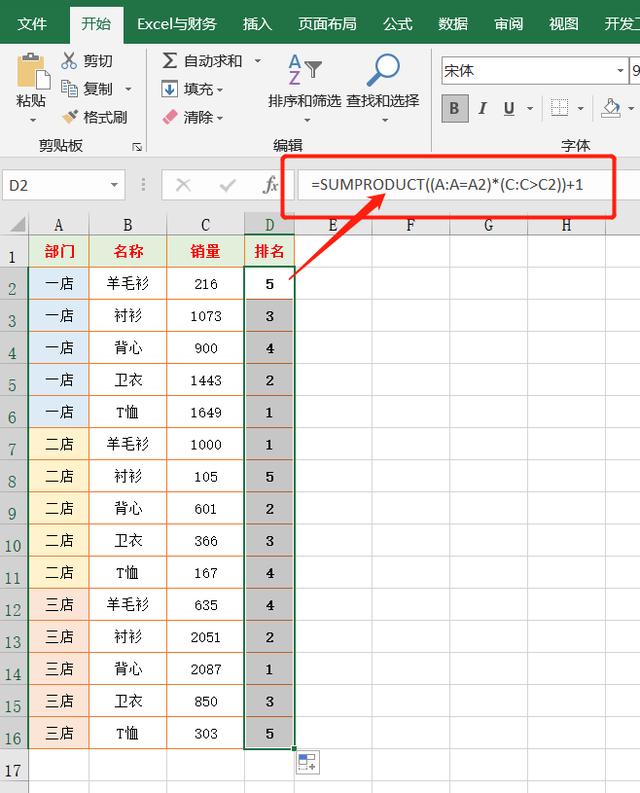This screenshot has height=793, width=640.
Task: Open the File (文件) tab
Action: [x=32, y=24]
